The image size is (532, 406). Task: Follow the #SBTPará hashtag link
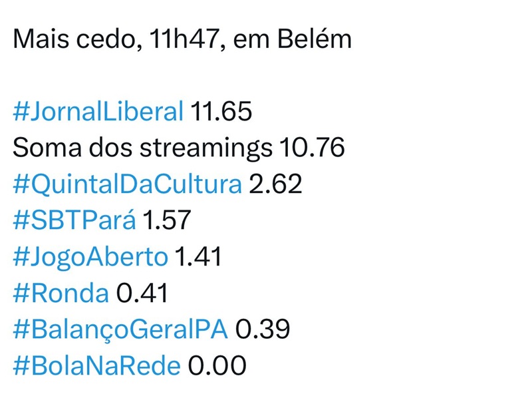tap(74, 220)
